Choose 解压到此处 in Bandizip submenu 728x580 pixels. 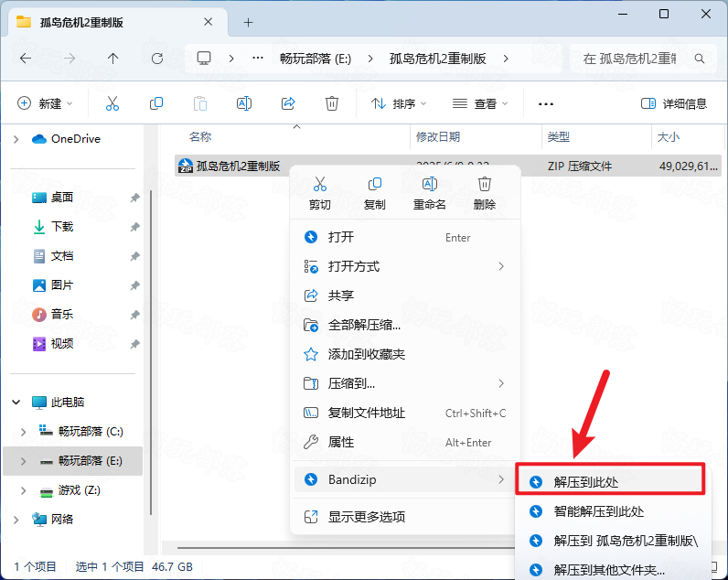coord(611,482)
